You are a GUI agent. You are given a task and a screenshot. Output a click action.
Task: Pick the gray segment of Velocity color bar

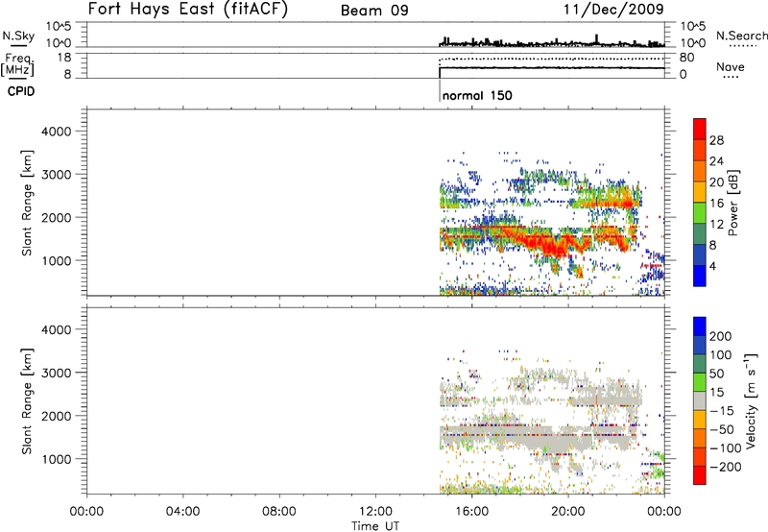(700, 401)
